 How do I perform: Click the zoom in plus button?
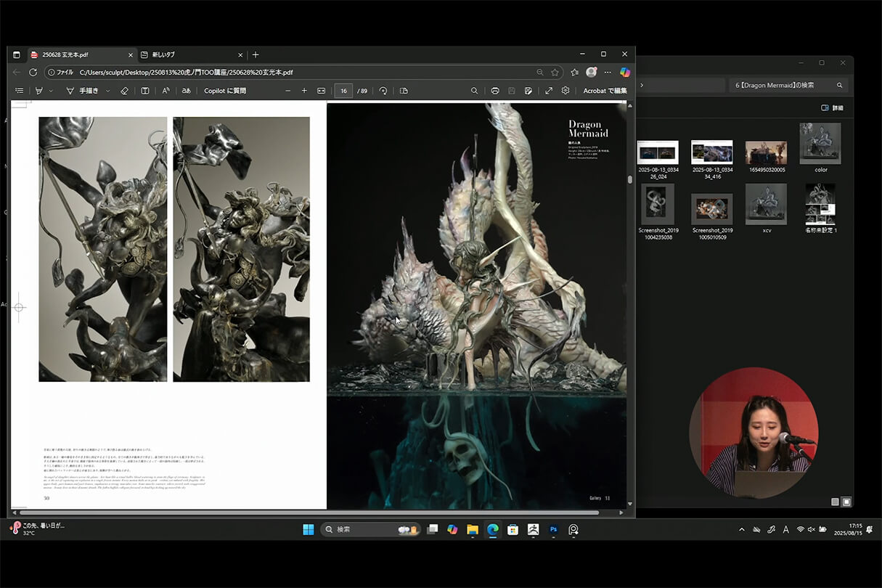pos(305,91)
